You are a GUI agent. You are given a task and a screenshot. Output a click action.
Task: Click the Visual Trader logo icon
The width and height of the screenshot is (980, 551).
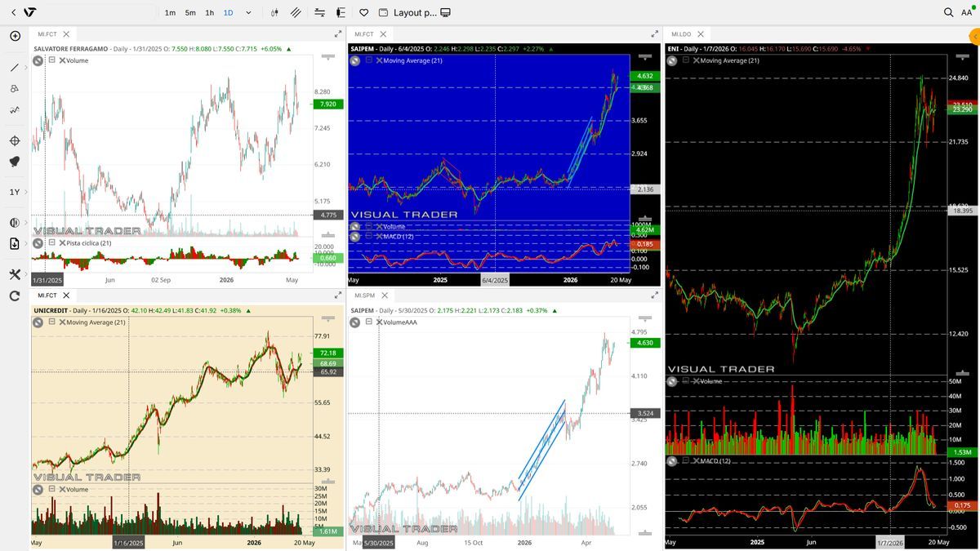pos(30,12)
